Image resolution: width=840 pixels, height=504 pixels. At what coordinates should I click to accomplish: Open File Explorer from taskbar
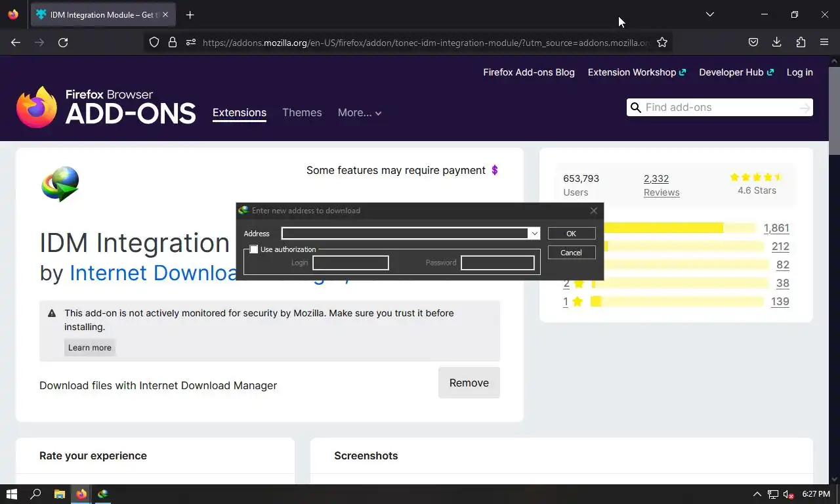point(59,494)
